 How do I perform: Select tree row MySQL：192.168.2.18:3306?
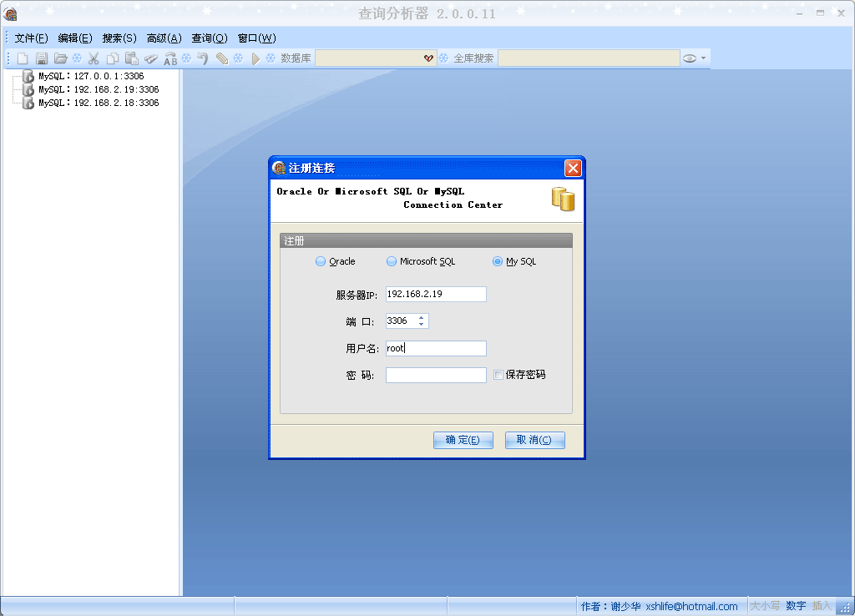coord(99,103)
